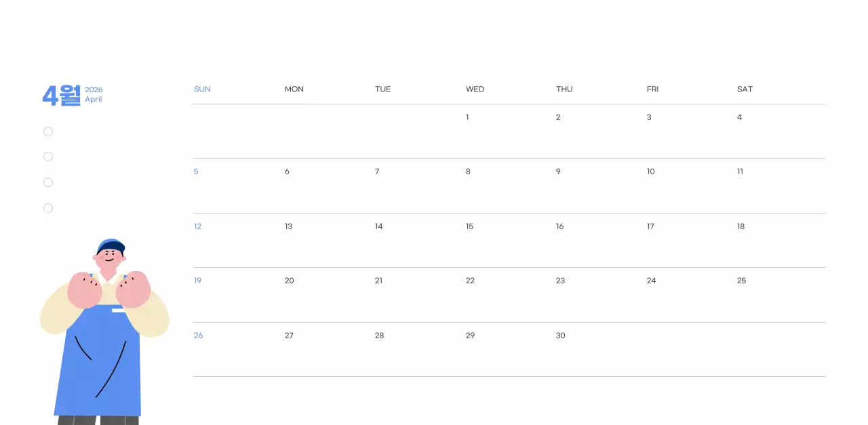Click the FRI column header
Screen dimensions: 868x425
tap(652, 89)
